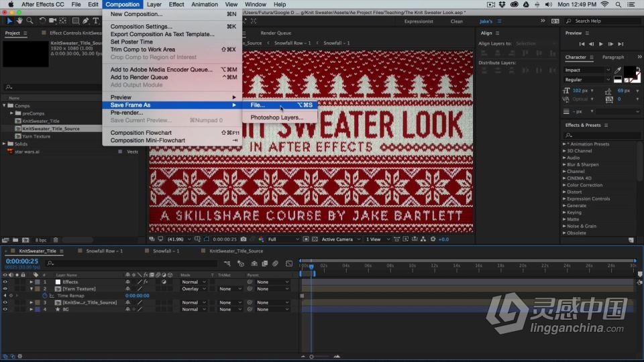Toggle effects fx switch on Effects layer
This screenshot has height=362, width=644.
click(146, 282)
